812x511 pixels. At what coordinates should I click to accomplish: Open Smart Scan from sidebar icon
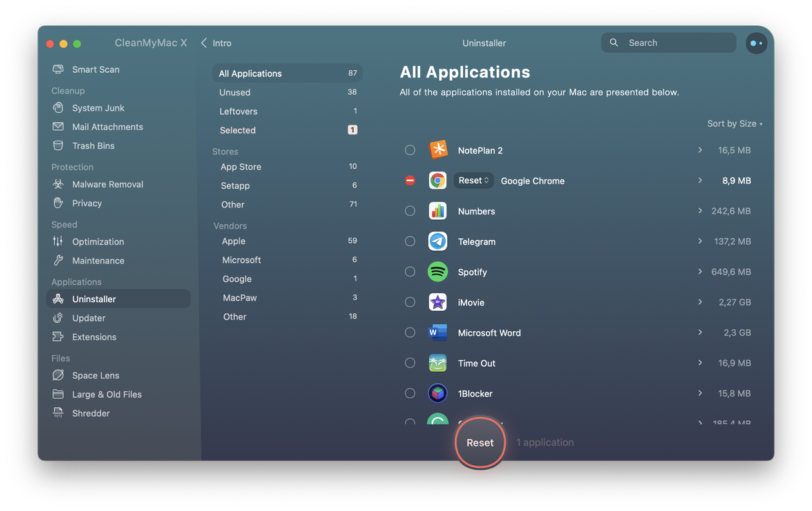point(58,69)
